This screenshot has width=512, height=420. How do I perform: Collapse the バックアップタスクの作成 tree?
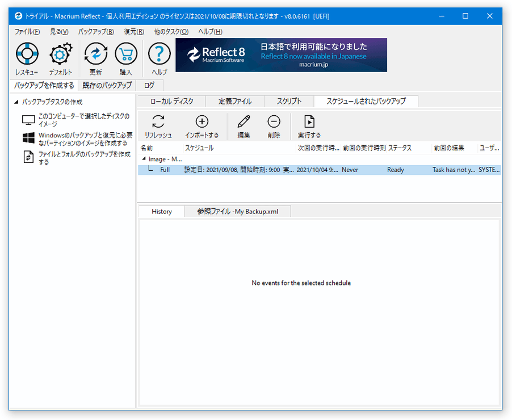(16, 102)
